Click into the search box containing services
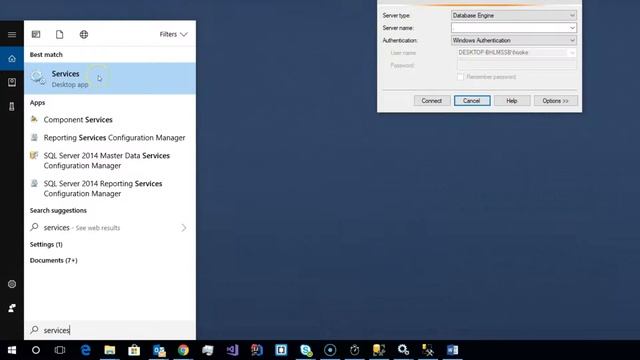640x360 pixels. point(110,330)
